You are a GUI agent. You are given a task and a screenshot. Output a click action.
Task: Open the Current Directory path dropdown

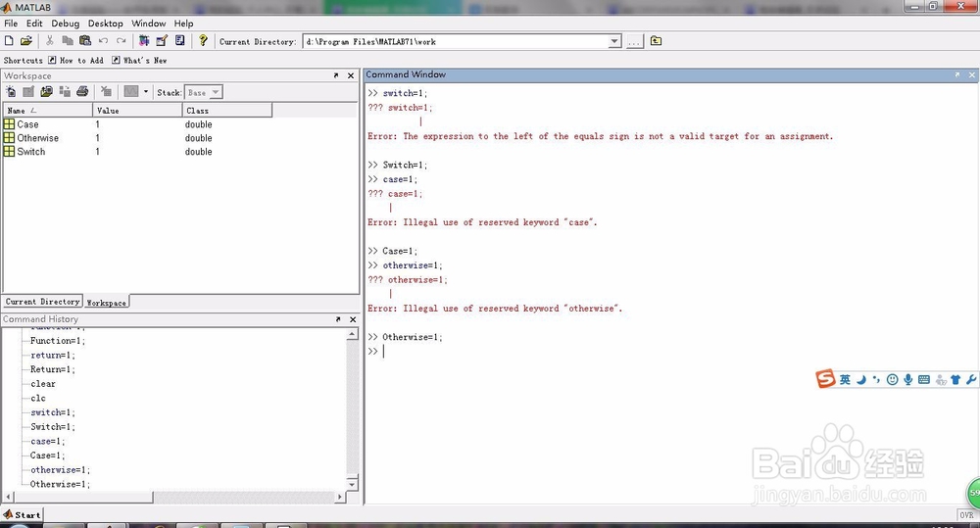click(614, 41)
